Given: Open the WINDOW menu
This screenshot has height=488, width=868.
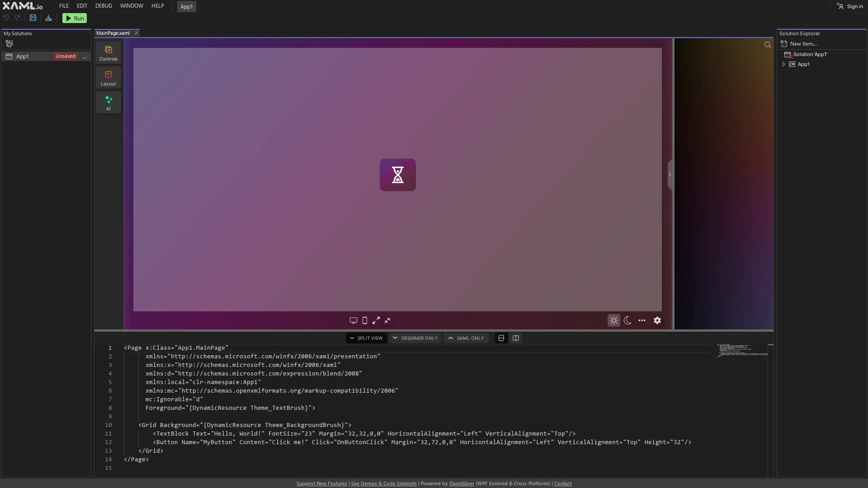Looking at the screenshot, I should 132,6.
